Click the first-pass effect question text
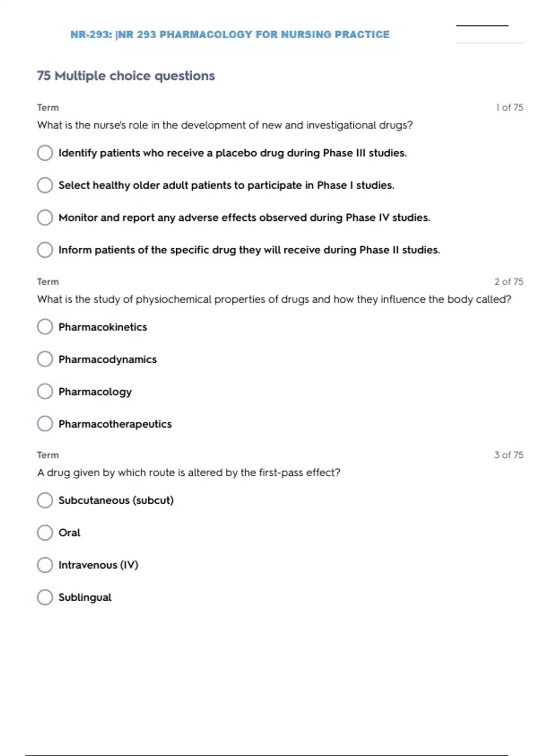534x756 pixels. pos(189,473)
